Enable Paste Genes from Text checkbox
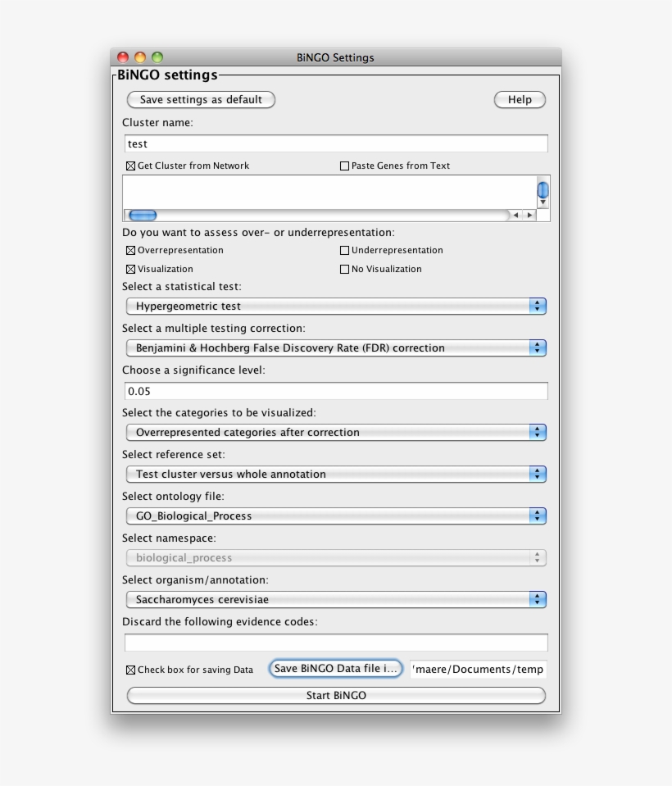 345,166
